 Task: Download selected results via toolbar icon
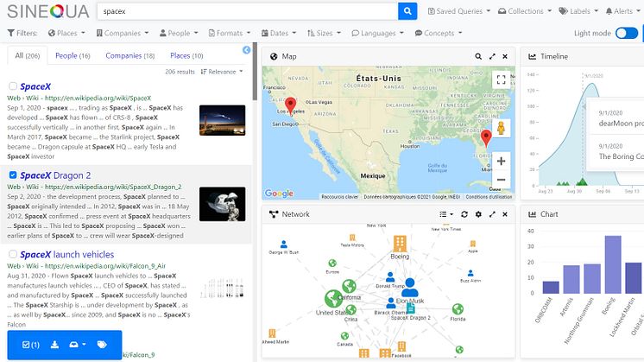pyautogui.click(x=54, y=345)
